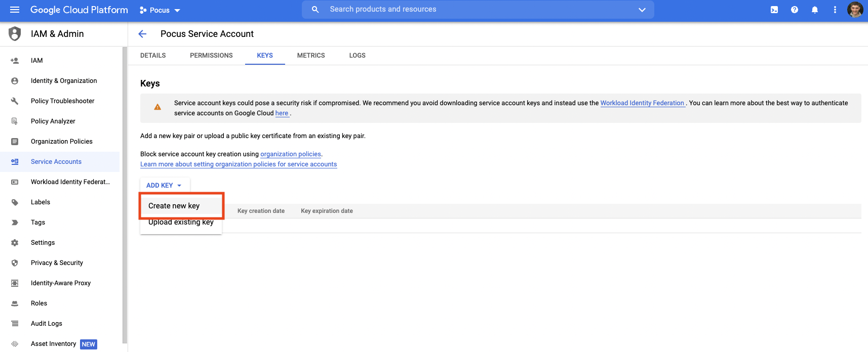The height and width of the screenshot is (352, 868).
Task: Click the Service Accounts icon in sidebar
Action: click(x=15, y=162)
